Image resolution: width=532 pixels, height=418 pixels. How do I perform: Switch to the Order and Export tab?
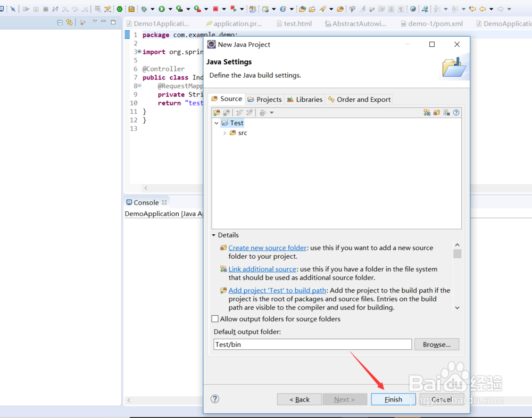359,100
